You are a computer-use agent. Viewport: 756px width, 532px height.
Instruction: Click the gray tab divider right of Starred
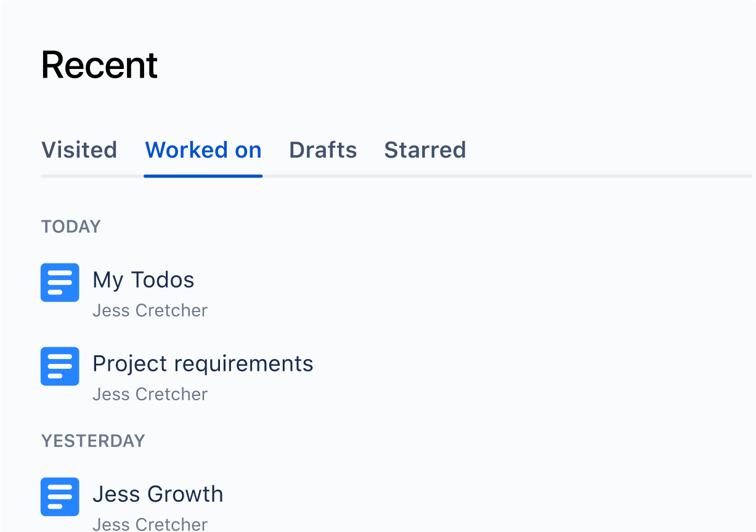(610, 176)
